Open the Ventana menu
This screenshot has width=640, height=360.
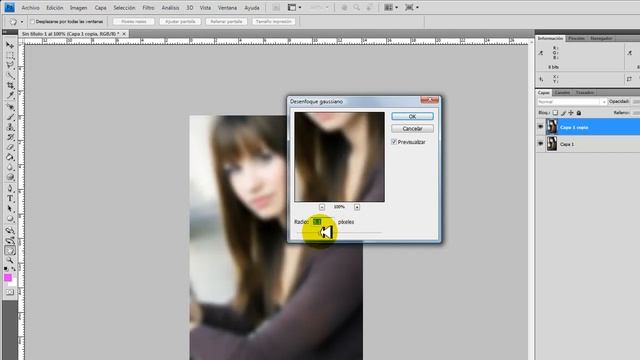tap(227, 8)
